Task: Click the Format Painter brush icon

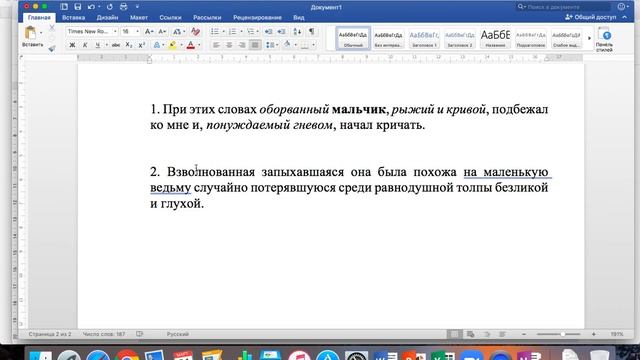Action: point(52,49)
